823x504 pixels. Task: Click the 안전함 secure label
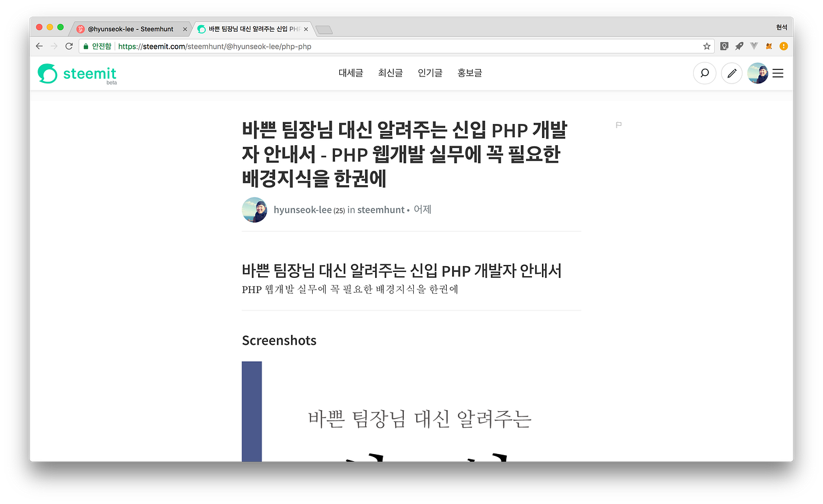[102, 46]
